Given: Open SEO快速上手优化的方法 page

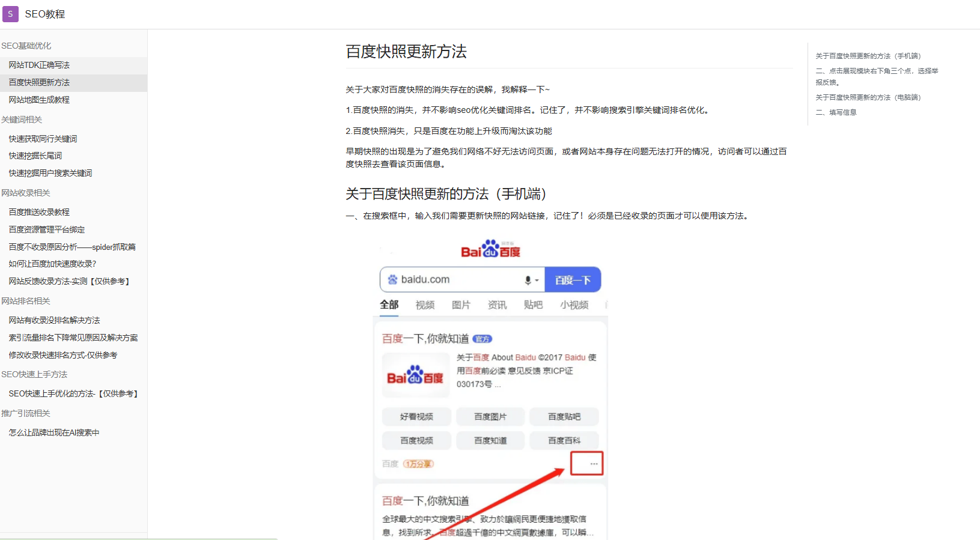Looking at the screenshot, I should [74, 393].
